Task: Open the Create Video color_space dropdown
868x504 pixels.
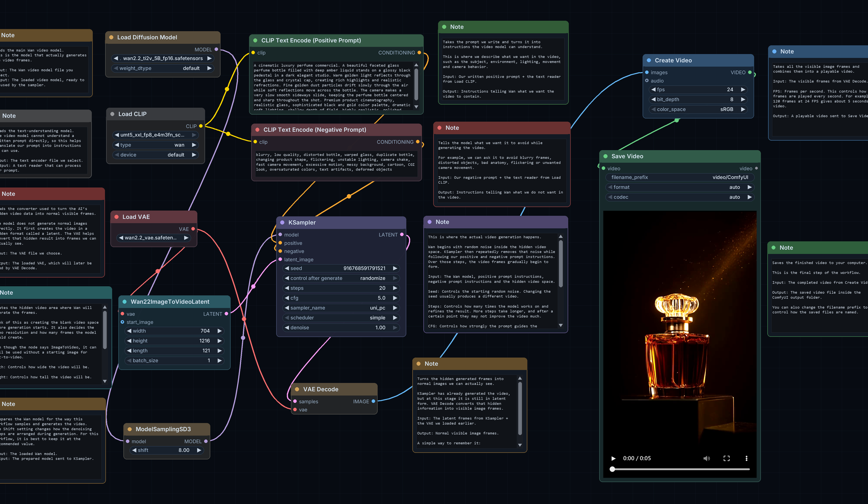Action: tap(698, 109)
